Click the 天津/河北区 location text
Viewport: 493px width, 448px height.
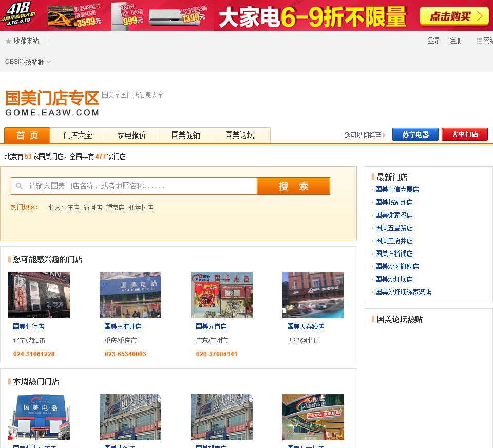tap(304, 341)
